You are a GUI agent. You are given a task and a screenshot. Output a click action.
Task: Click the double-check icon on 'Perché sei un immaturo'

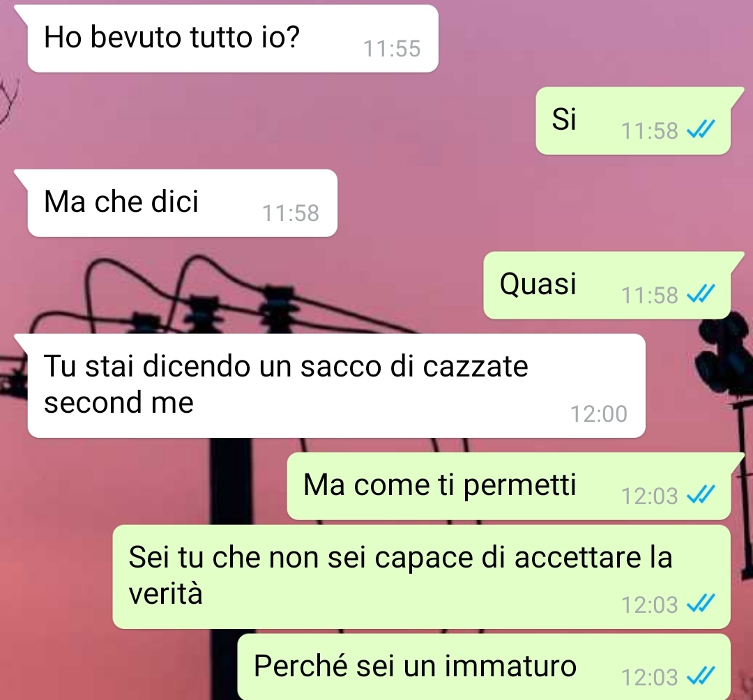pos(701,676)
